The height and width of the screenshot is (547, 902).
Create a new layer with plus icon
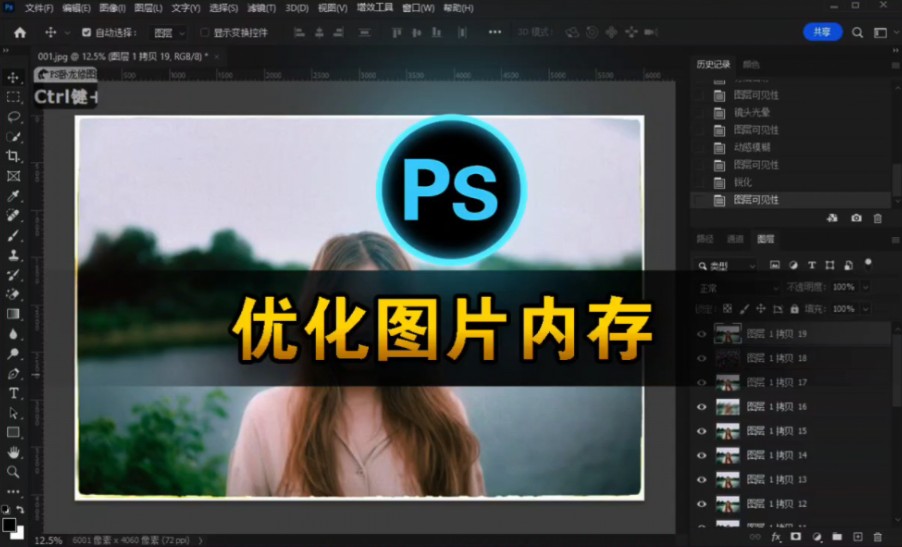click(x=858, y=537)
